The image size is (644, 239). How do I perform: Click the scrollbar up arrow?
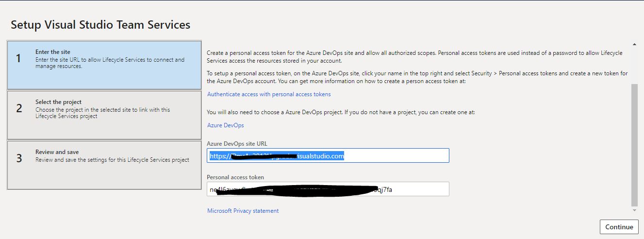coord(634,44)
